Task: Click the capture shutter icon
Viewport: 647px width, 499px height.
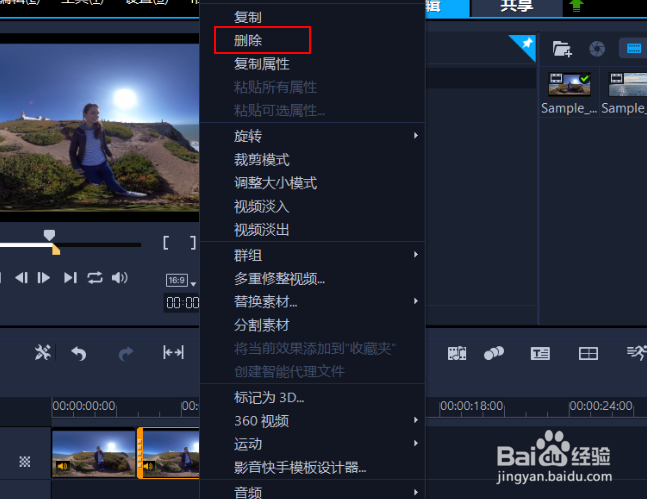Action: coord(597,49)
